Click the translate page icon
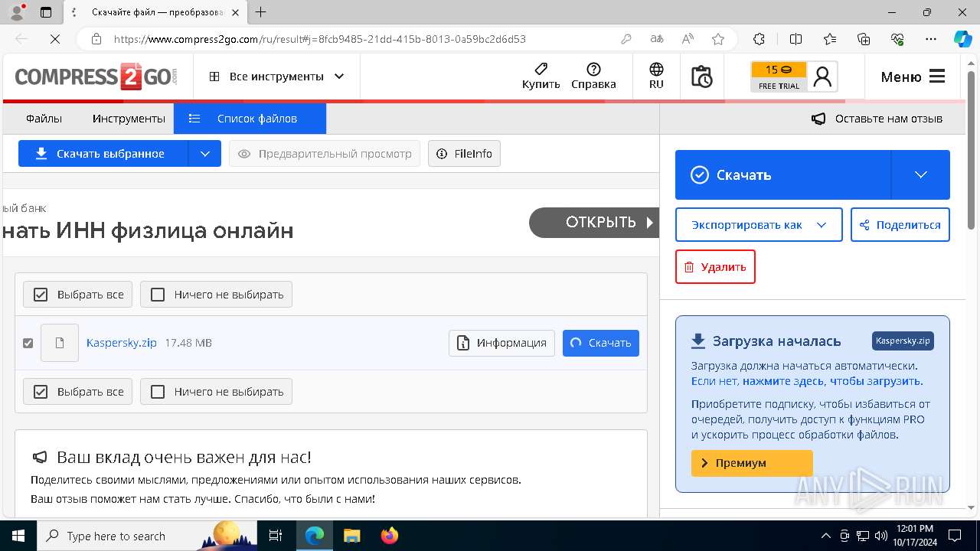Screen dimensions: 980x551 pyautogui.click(x=657, y=39)
